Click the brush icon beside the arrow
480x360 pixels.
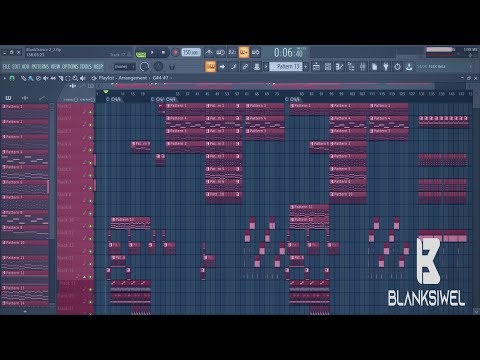pyautogui.click(x=234, y=67)
